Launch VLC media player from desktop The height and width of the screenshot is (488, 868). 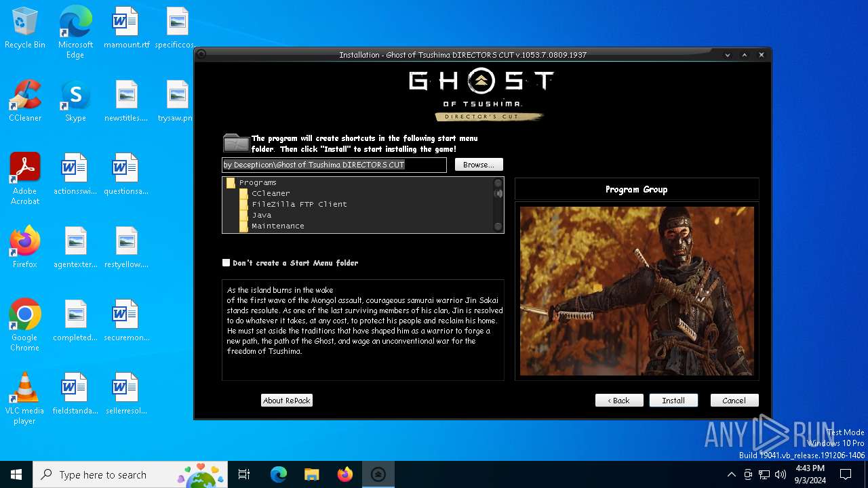coord(25,398)
